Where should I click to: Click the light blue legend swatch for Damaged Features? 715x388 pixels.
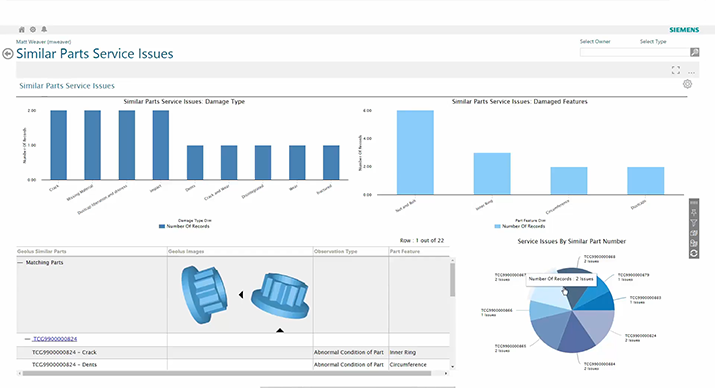pyautogui.click(x=497, y=226)
